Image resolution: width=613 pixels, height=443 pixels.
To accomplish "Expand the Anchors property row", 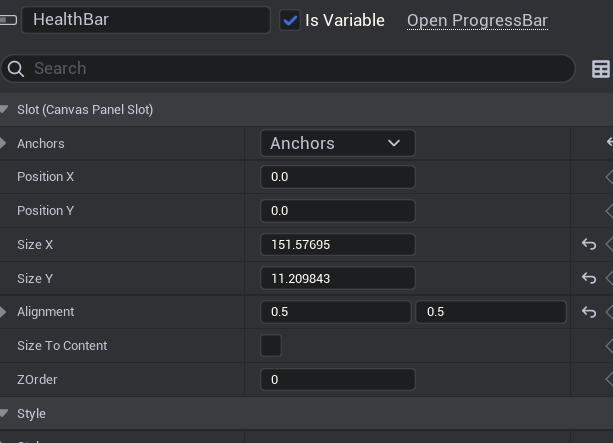I will (4, 144).
